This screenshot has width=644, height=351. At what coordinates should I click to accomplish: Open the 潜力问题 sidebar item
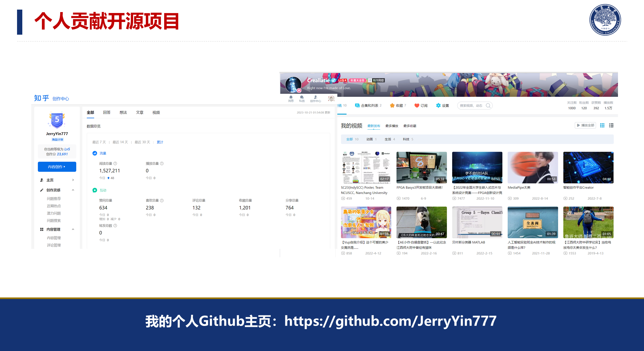click(54, 213)
